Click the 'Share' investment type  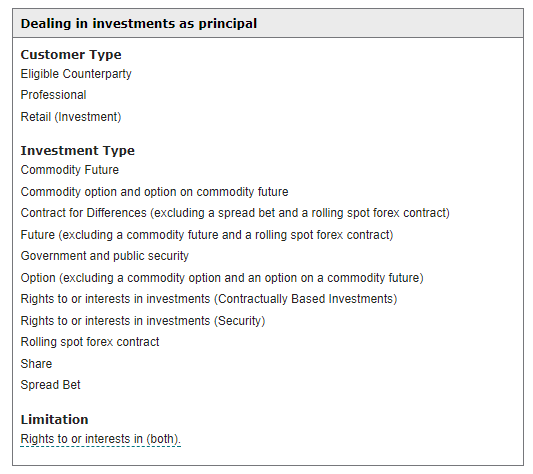[36, 363]
